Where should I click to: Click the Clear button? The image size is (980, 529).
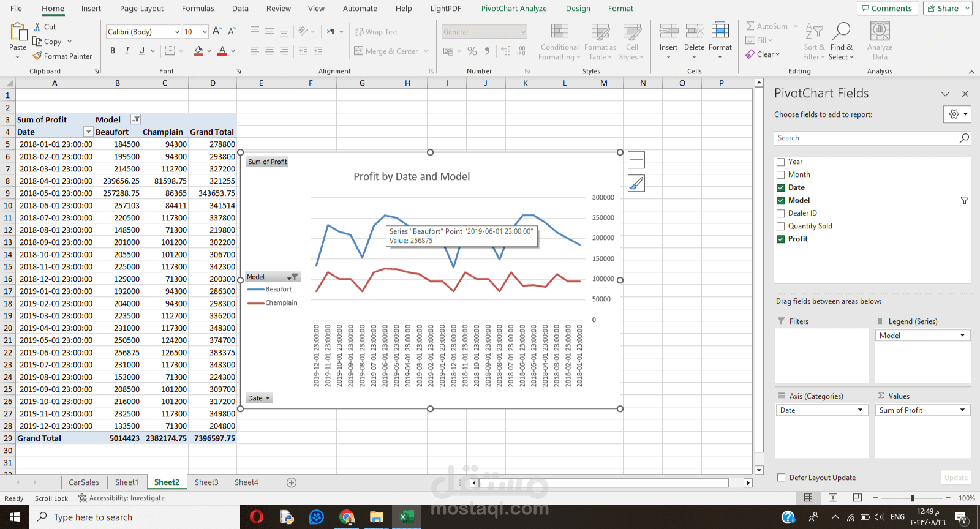click(763, 54)
